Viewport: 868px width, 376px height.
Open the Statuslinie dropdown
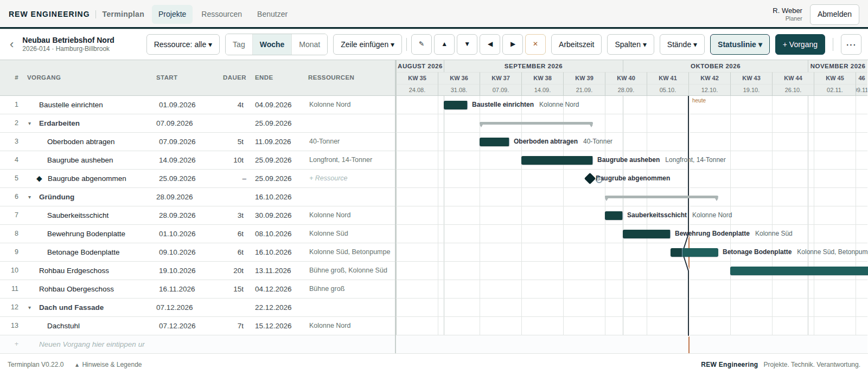(740, 44)
